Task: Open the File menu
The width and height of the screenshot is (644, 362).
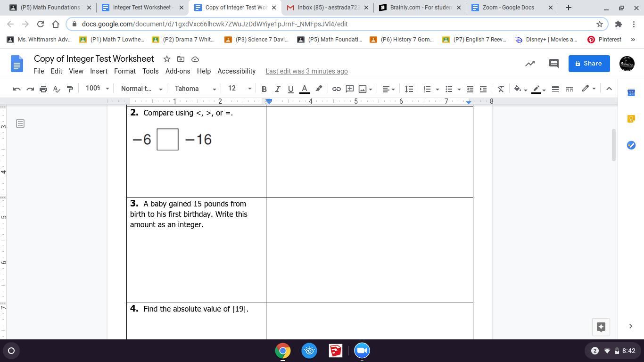Action: click(x=39, y=71)
